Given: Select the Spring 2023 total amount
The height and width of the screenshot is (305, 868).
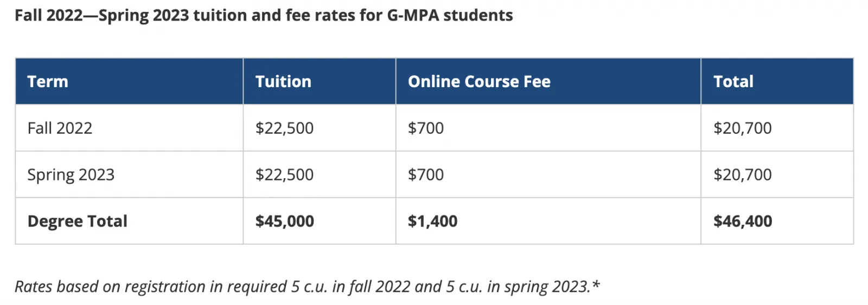Looking at the screenshot, I should (x=742, y=175).
